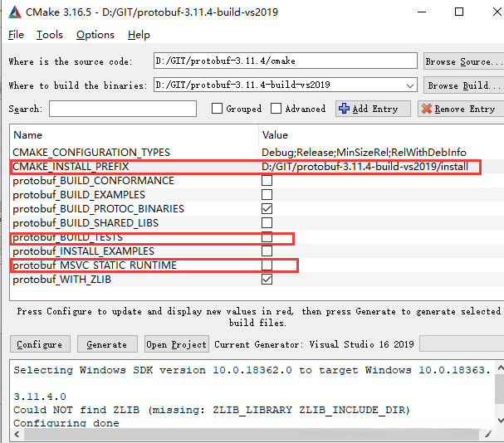Uncheck protobuf_BUILD_PROTOC_BINARIES option

[267, 209]
